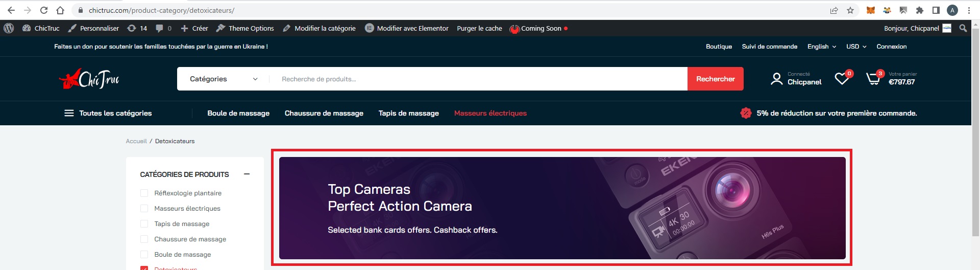Click the 5% discount promo text

coord(837,113)
